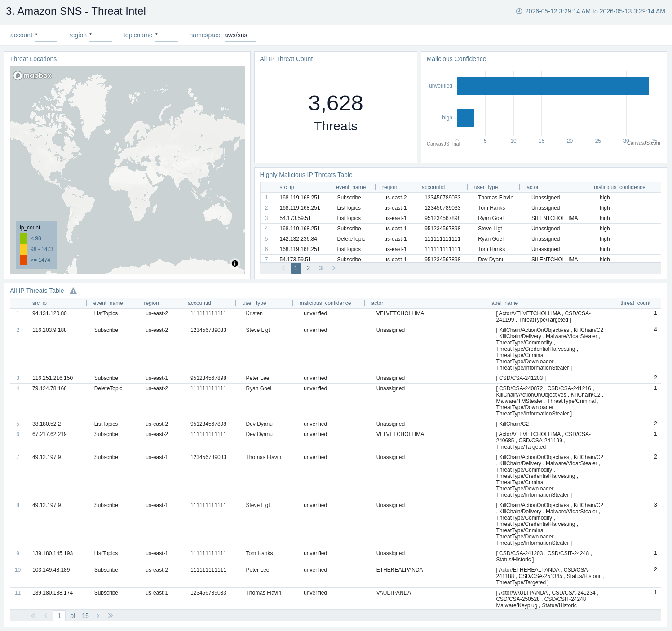
Task: Select page 3 in Highly Malicious table
Action: (x=321, y=268)
